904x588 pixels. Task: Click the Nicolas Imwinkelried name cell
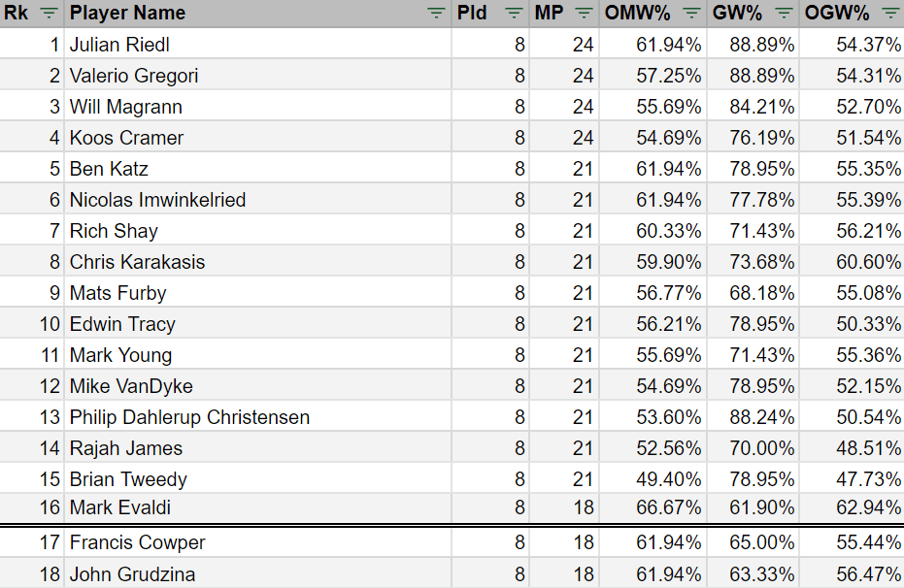click(x=157, y=200)
